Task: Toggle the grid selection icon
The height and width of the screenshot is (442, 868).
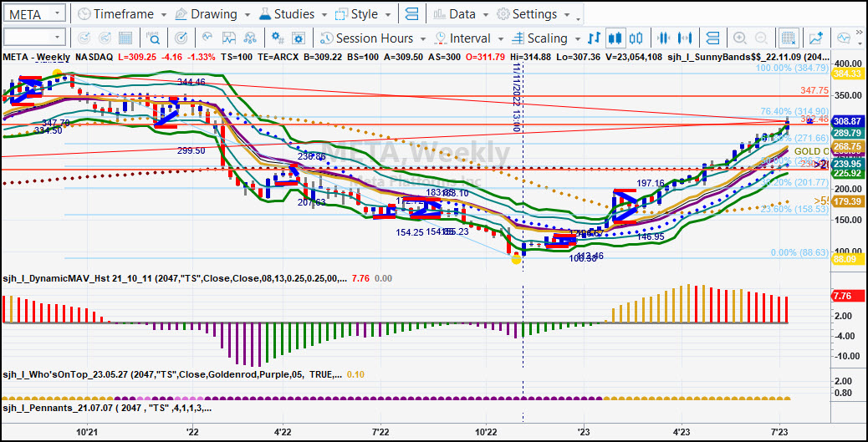Action: point(789,38)
